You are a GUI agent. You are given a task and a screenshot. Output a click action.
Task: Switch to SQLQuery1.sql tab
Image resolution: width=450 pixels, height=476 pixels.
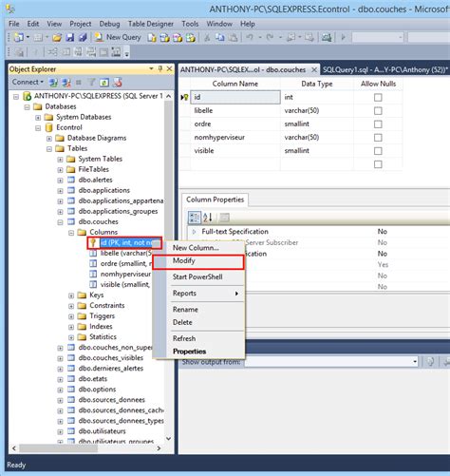coord(384,69)
